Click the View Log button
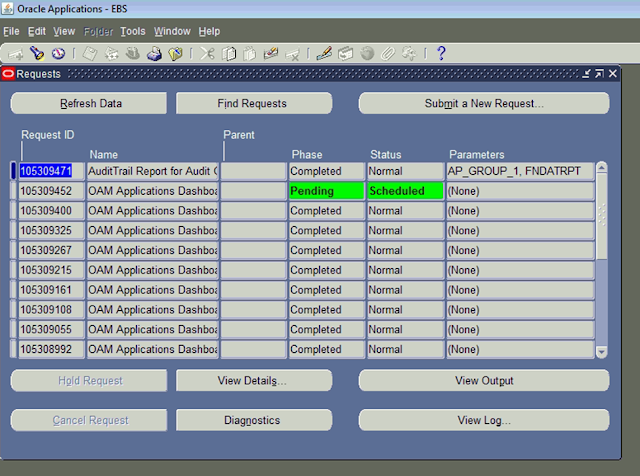This screenshot has width=640, height=476. click(x=483, y=420)
